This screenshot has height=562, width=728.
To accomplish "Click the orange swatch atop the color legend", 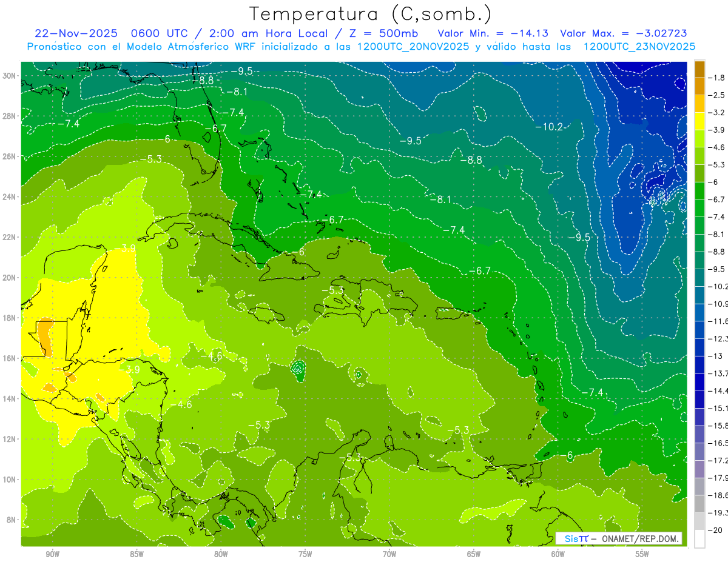I will point(699,69).
